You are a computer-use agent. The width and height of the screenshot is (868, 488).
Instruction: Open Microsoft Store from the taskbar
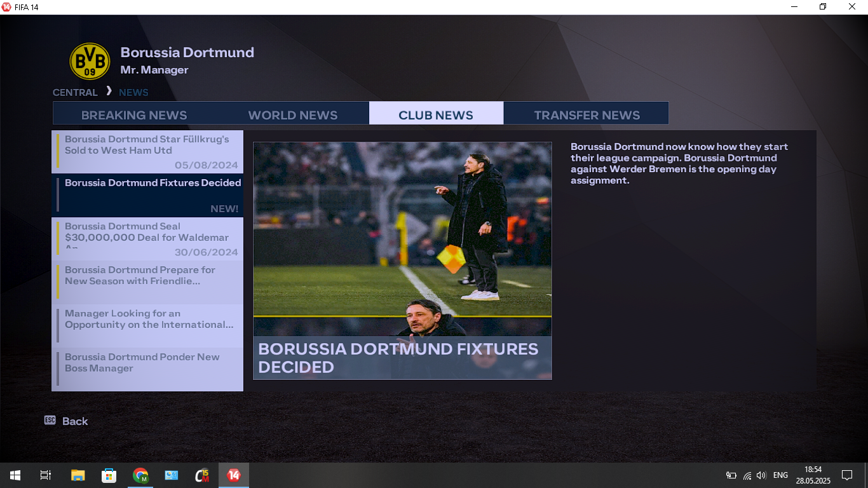click(x=109, y=475)
